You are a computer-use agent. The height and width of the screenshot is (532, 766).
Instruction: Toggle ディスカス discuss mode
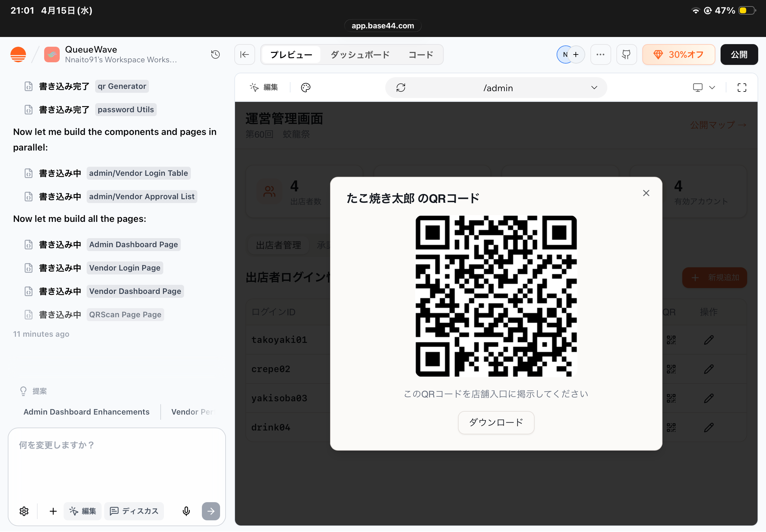[134, 511]
